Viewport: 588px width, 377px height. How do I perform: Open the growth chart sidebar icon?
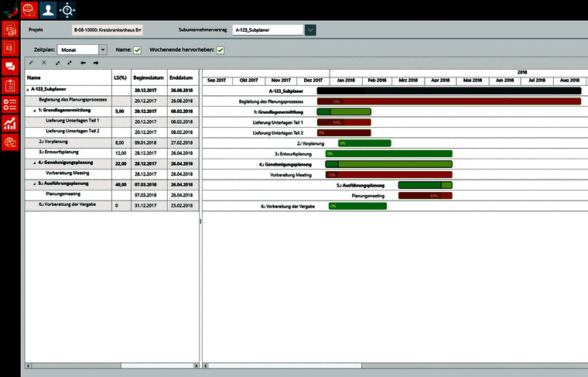[10, 123]
